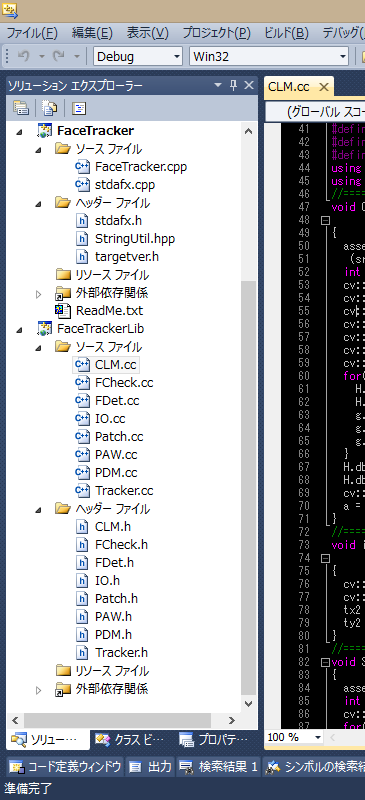This screenshot has height=800, width=365.
Task: Open the コード定義ウィンドウ panel tab
Action: 65,766
